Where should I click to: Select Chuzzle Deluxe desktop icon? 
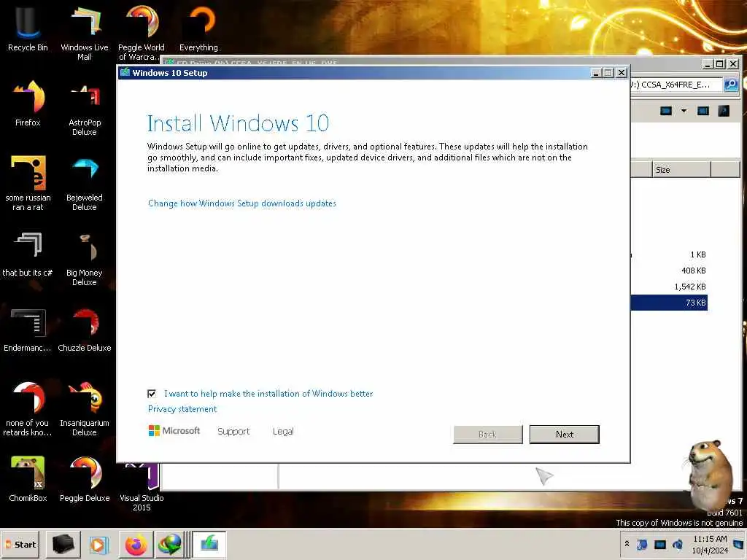pyautogui.click(x=85, y=329)
